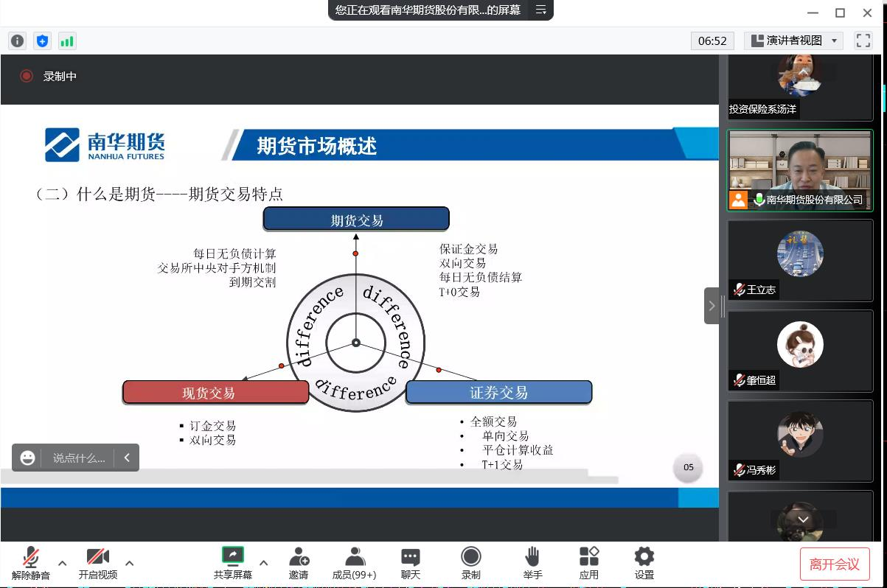Toggle 录制 recording button
The height and width of the screenshot is (588, 887).
(x=470, y=563)
